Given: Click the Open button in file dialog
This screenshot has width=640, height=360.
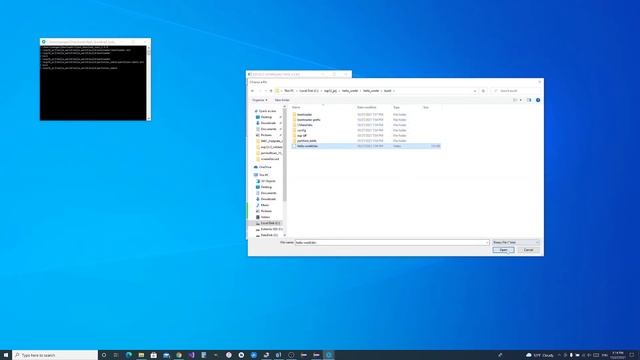Looking at the screenshot, I should coord(503,250).
